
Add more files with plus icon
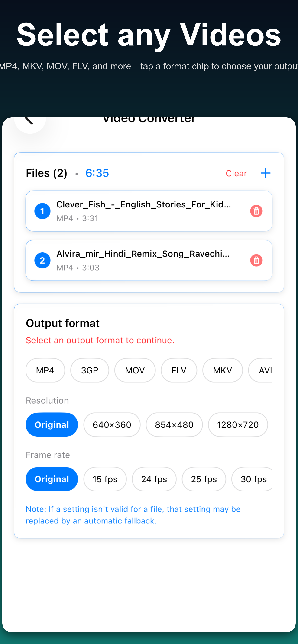(x=266, y=173)
